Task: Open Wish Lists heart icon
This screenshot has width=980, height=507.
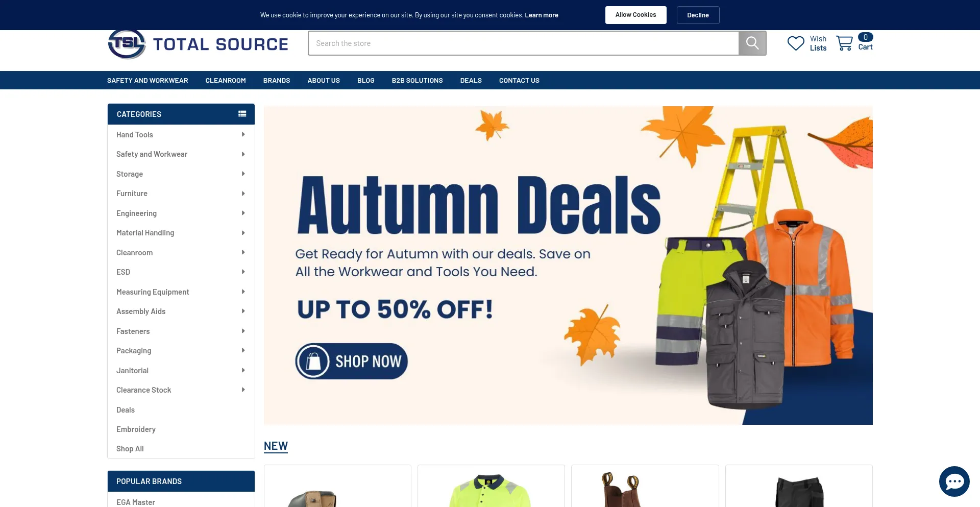Action: click(795, 43)
